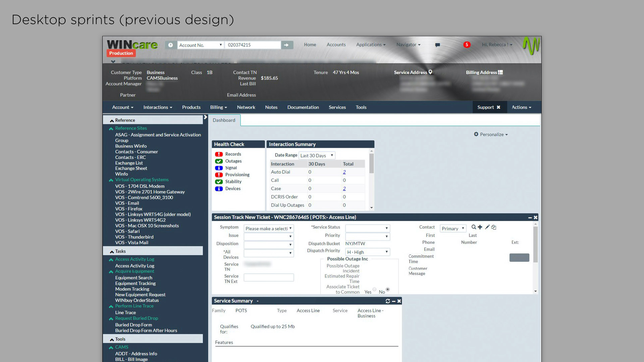The height and width of the screenshot is (362, 644).
Task: Open the chat messages icon in header
Action: pyautogui.click(x=437, y=45)
